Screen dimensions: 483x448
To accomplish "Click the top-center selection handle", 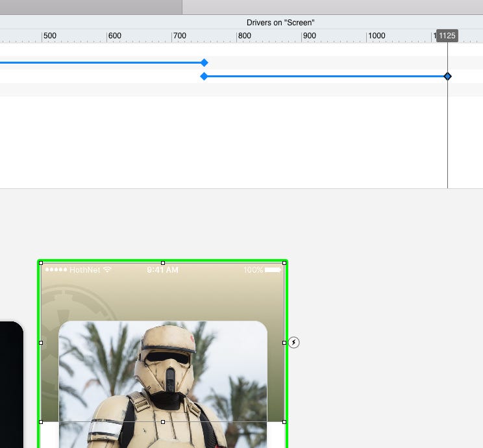I will pyautogui.click(x=163, y=263).
